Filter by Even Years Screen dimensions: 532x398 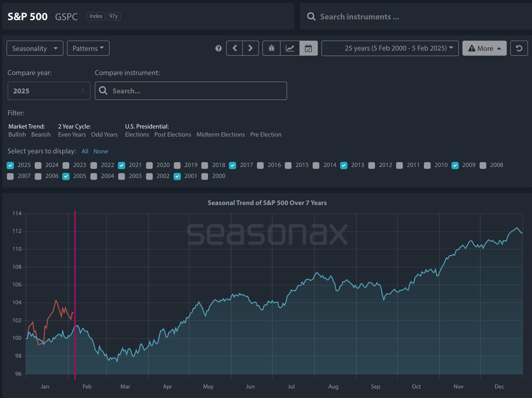click(x=72, y=134)
